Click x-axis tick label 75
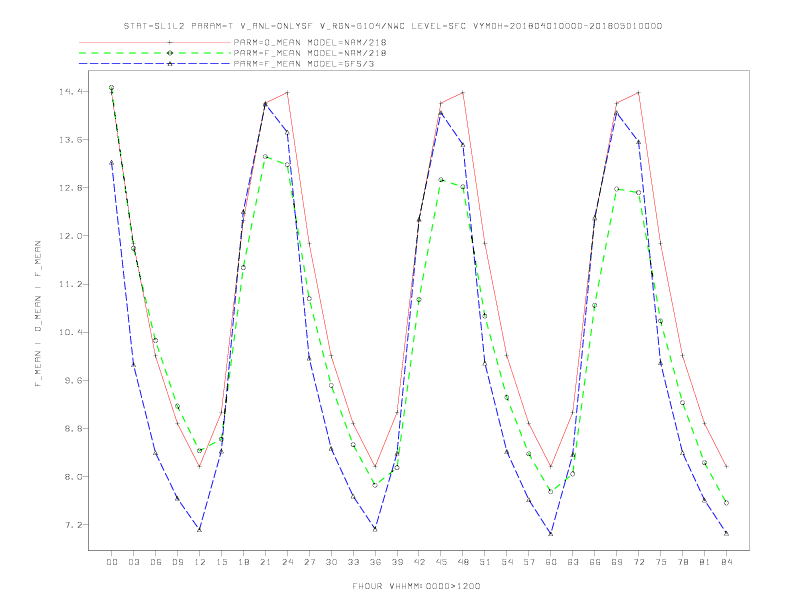This screenshot has width=792, height=612. (x=661, y=562)
